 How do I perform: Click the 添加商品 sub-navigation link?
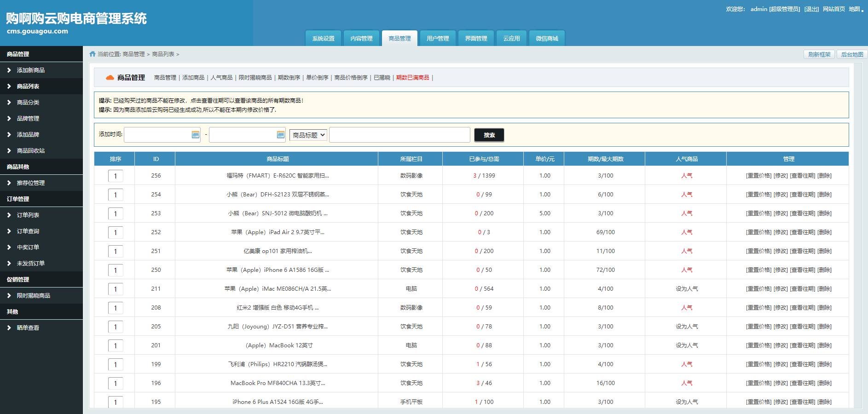[193, 78]
